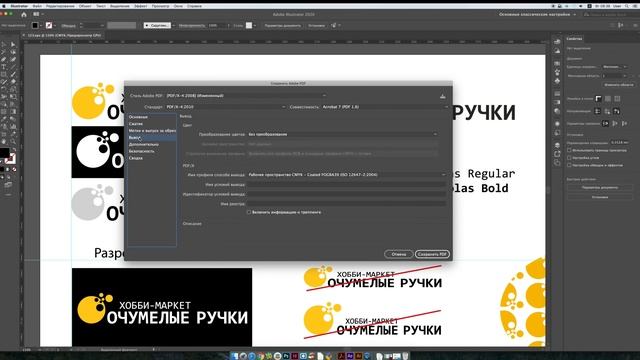Screen dimensions: 640x360
Task: Open the Artboards panel dock icon
Action: (557, 162)
